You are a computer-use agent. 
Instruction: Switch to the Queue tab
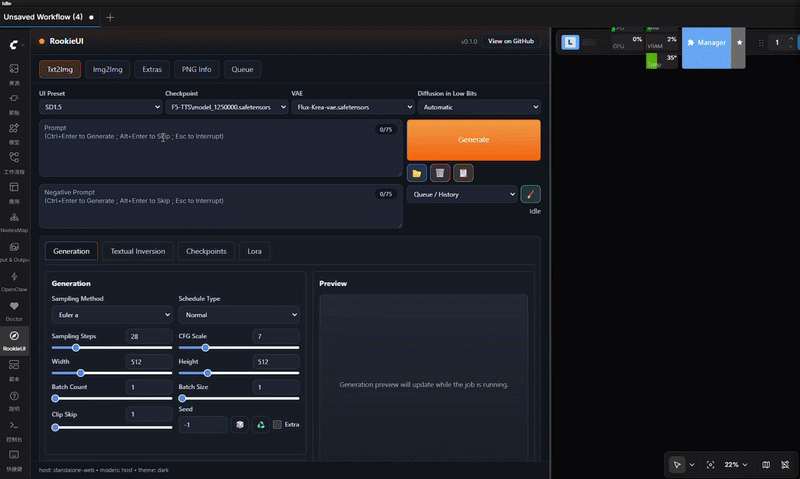(242, 69)
